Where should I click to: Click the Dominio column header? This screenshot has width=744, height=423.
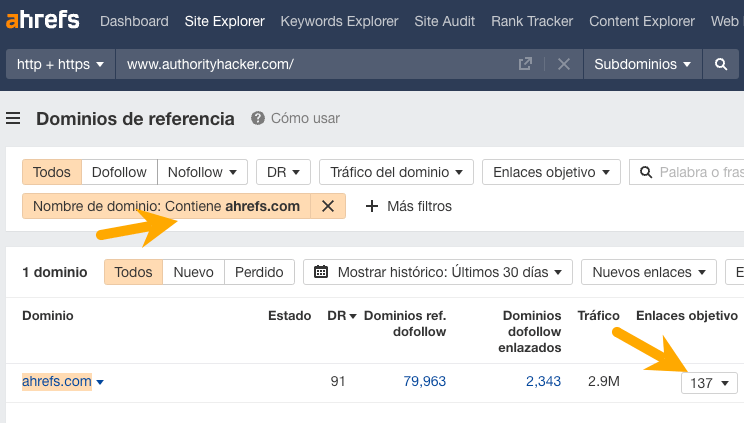click(x=48, y=316)
